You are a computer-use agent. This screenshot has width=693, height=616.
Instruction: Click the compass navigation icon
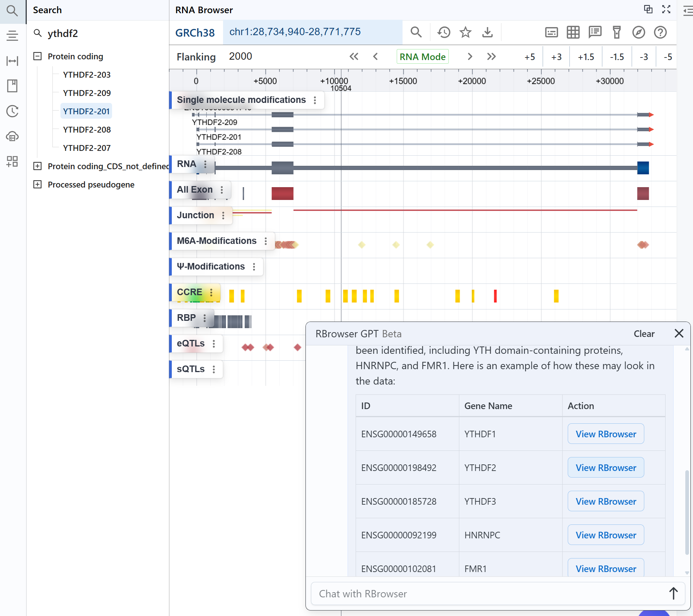(x=638, y=32)
